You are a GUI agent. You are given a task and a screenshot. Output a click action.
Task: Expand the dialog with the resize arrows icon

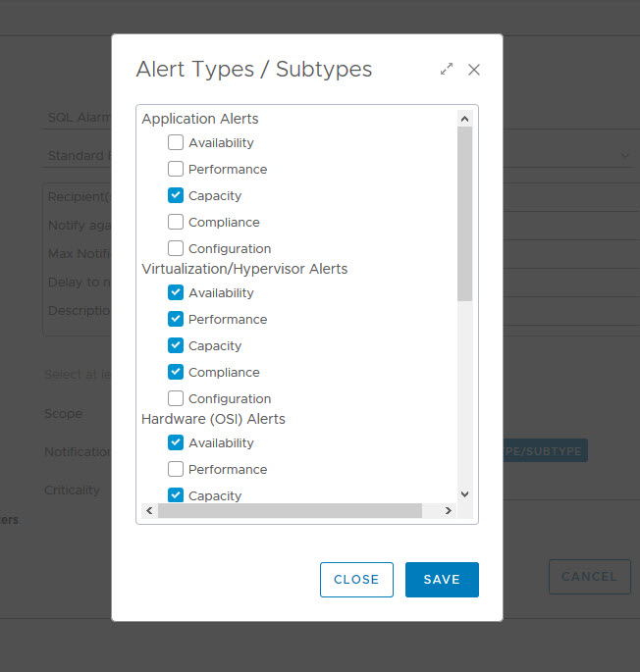pos(447,70)
